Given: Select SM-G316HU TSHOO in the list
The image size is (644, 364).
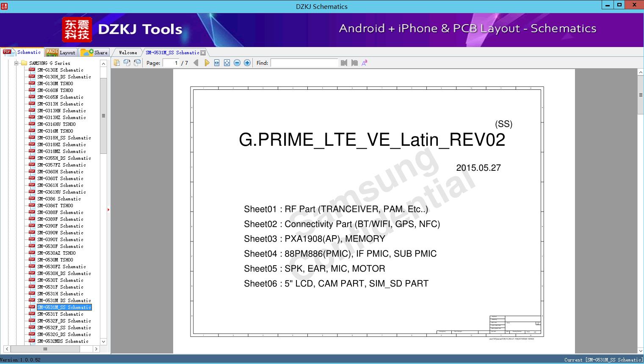Looking at the screenshot, I should 56,124.
